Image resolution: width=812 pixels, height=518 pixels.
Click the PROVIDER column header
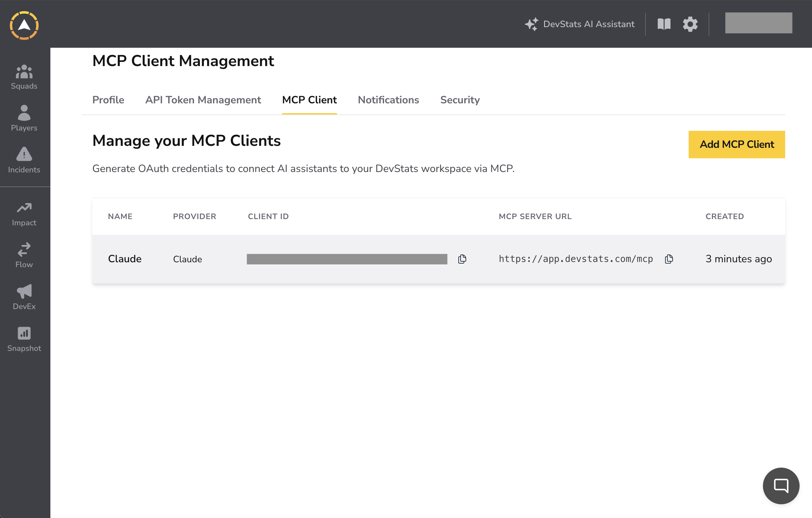pyautogui.click(x=195, y=216)
